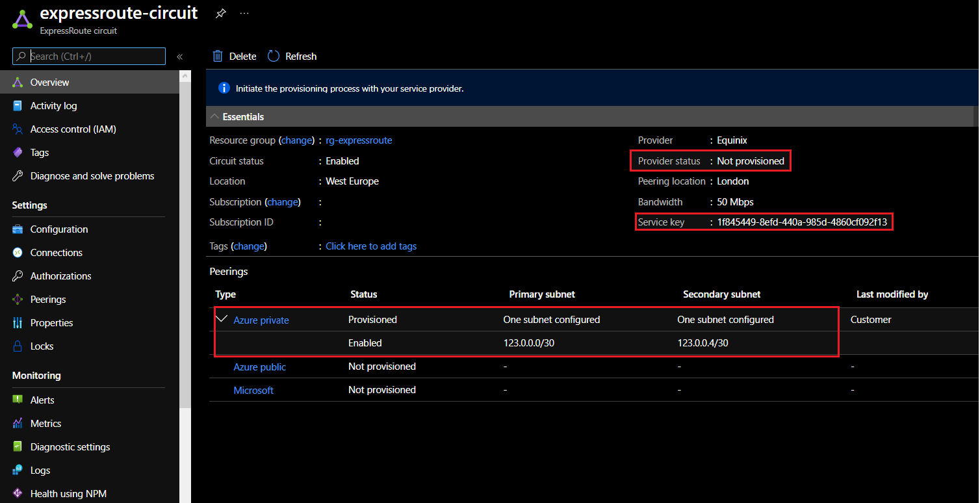Click the info icon in the banner

[224, 88]
